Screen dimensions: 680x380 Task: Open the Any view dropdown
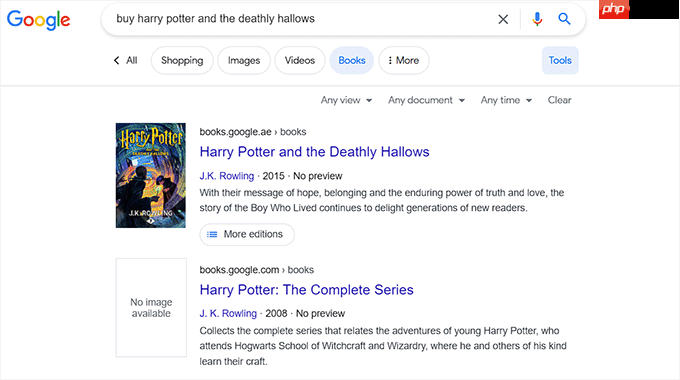[346, 100]
